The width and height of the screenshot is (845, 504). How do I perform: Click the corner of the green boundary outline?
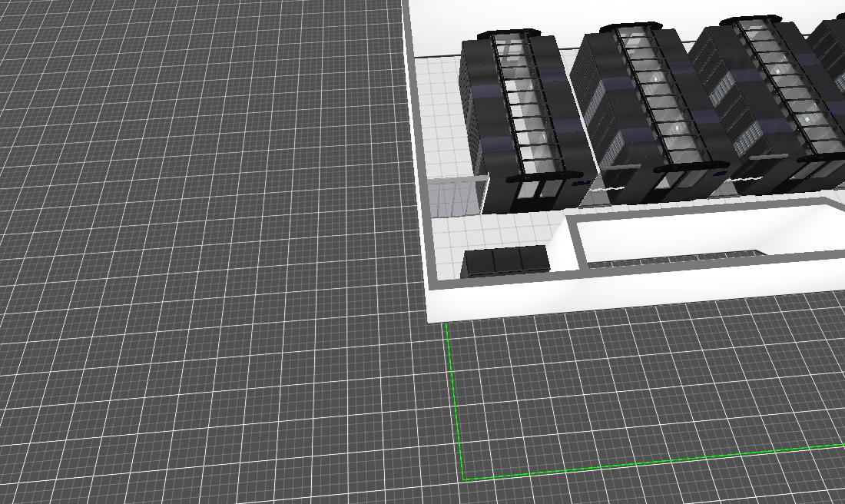(x=464, y=479)
